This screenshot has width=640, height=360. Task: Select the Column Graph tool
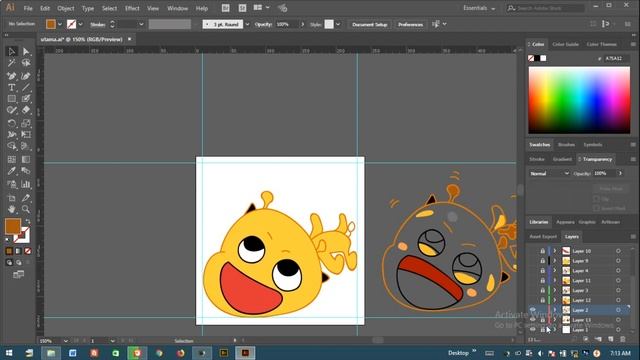tap(26, 184)
